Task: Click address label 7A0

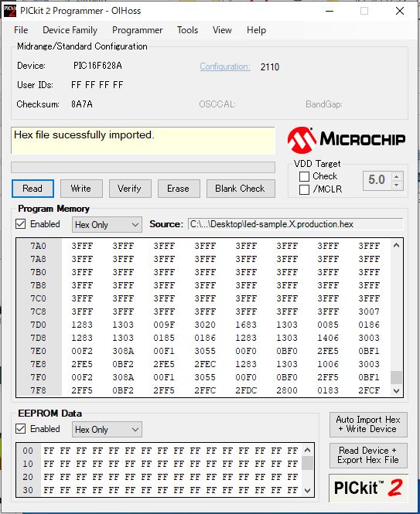Action: [x=39, y=246]
